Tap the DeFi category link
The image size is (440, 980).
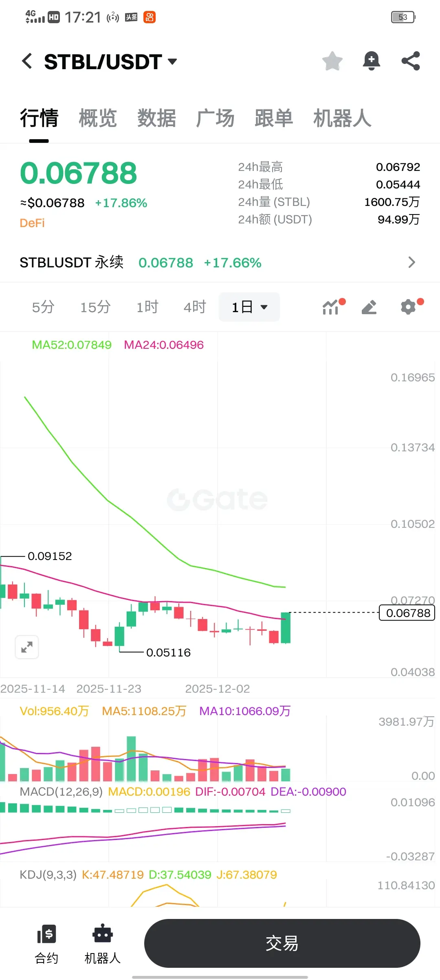(x=32, y=223)
